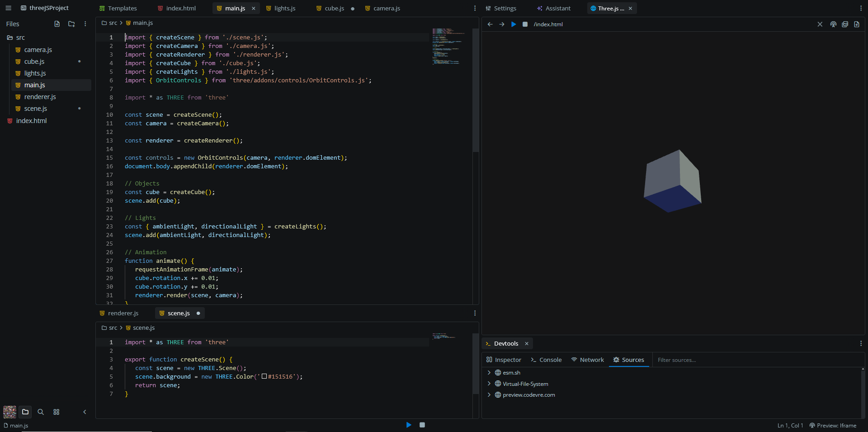
Task: Stop the preview using the square stop icon
Action: coord(525,24)
